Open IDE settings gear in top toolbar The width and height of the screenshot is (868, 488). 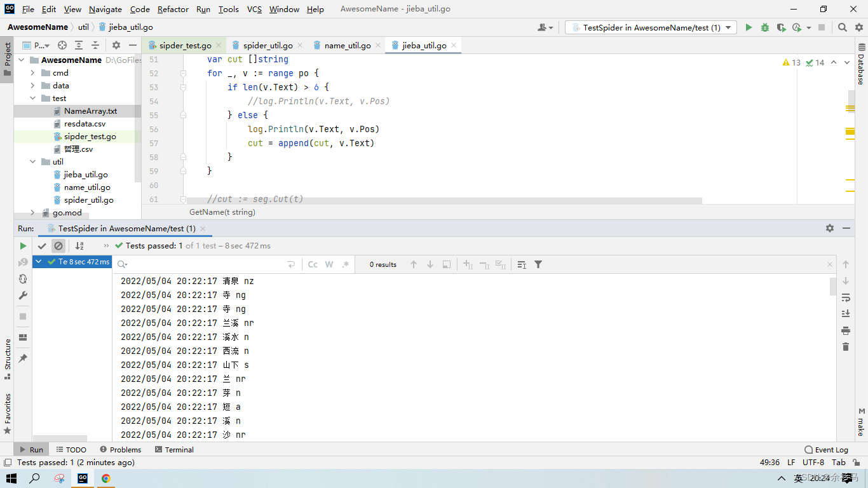[x=858, y=27]
